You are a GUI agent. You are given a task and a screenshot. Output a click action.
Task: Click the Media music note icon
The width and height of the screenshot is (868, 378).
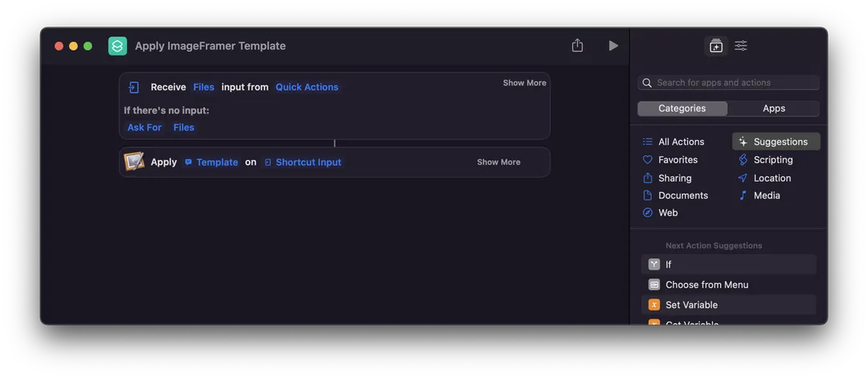point(743,195)
